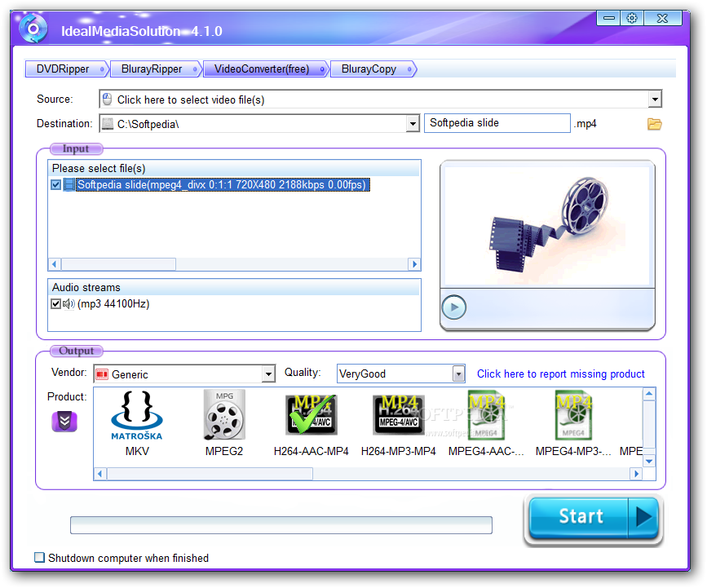Click the mouse icon in Source field
This screenshot has height=588, width=707.
[x=108, y=99]
